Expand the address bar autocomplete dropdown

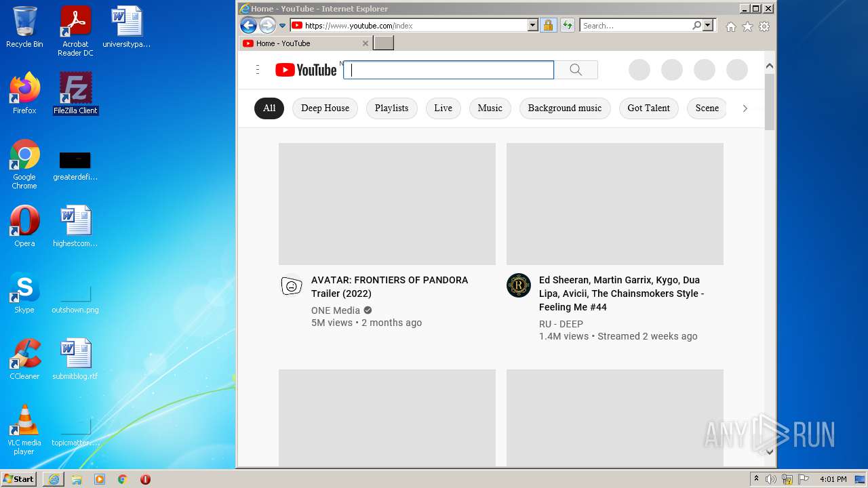(532, 26)
